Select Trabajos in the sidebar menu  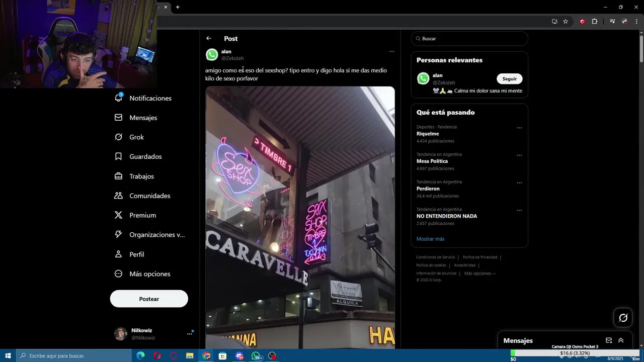142,176
